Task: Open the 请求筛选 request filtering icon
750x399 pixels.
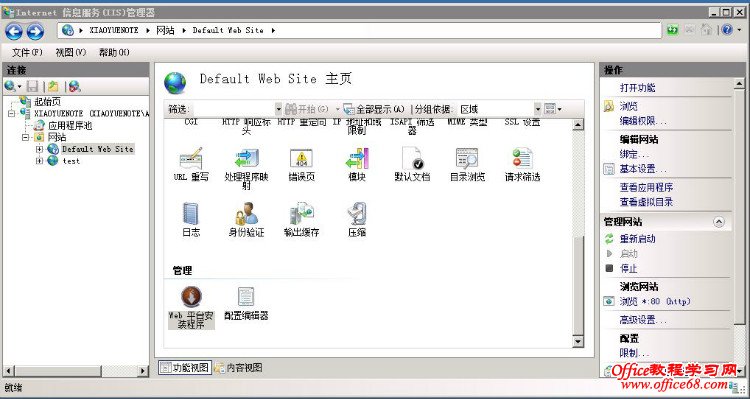Action: pos(522,158)
